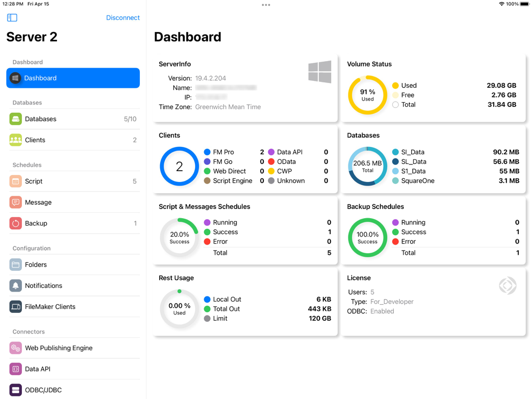532x399 pixels.
Task: Click the three-dot multitasking indicator
Action: 266,5
